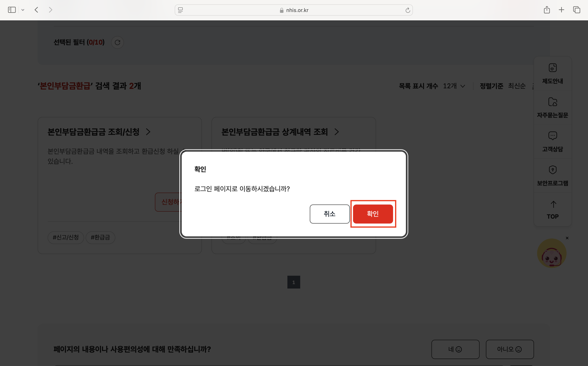Toggle the Safari sidebar icon

(12, 10)
